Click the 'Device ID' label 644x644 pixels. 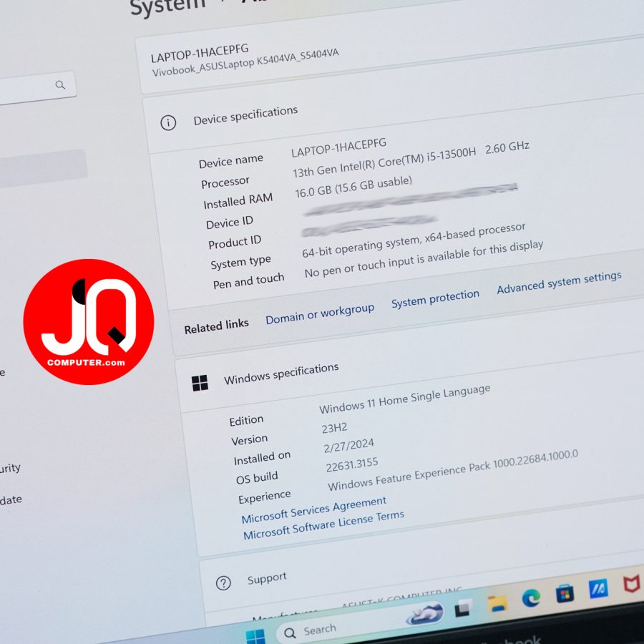229,223
